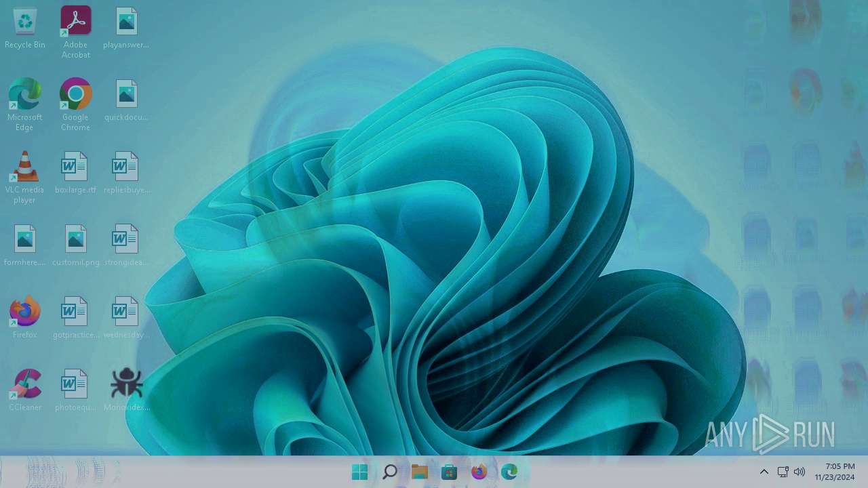Viewport: 868px width, 488px height.
Task: Select the photoequ Word document icon
Action: [75, 390]
